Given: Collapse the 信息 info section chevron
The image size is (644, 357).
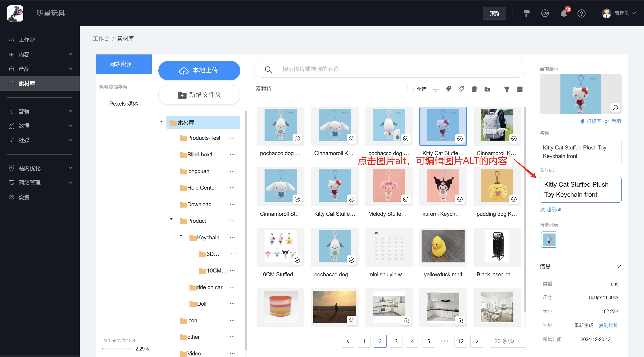Looking at the screenshot, I should tap(618, 266).
